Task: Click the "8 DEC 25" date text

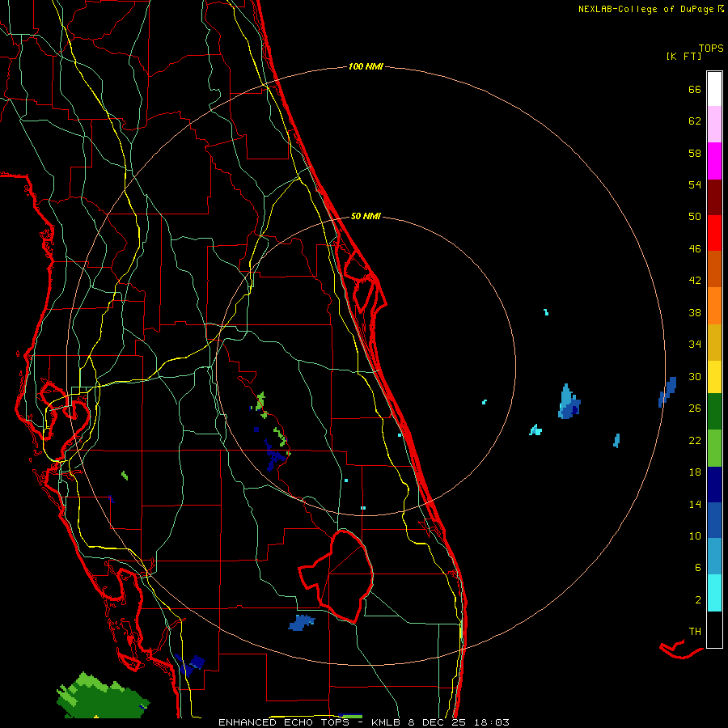Action: pos(438,722)
